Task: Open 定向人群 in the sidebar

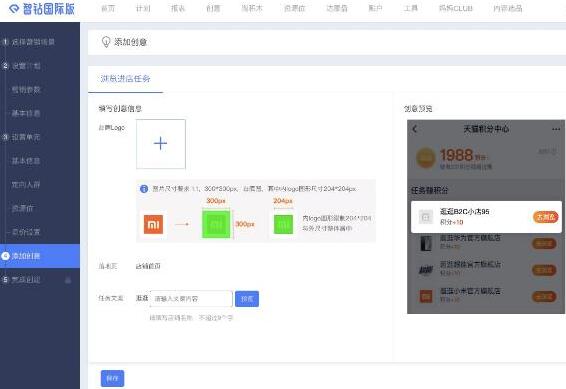Action: tap(26, 184)
